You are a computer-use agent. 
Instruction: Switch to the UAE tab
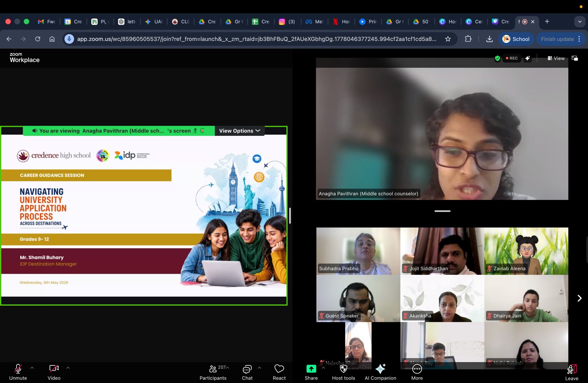click(154, 22)
